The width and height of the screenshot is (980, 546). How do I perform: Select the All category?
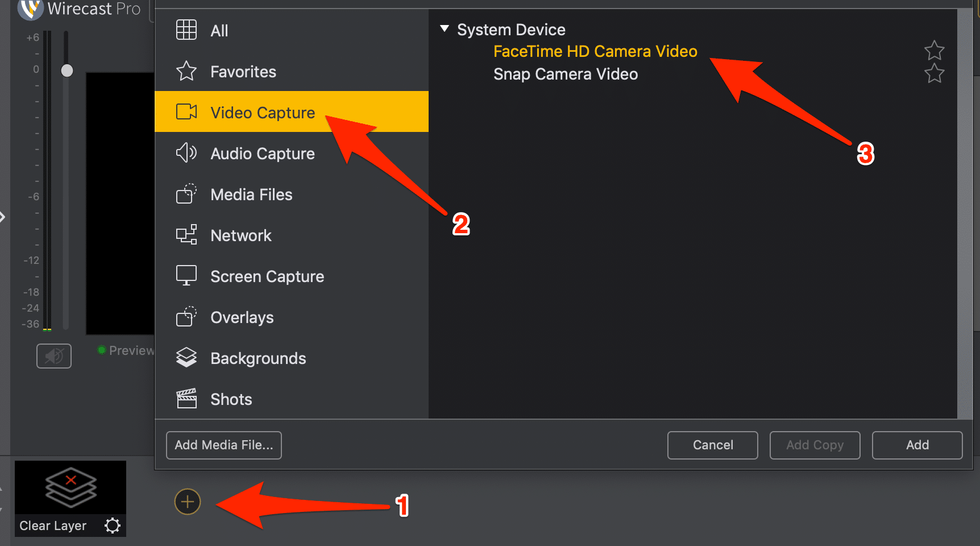[x=292, y=30]
